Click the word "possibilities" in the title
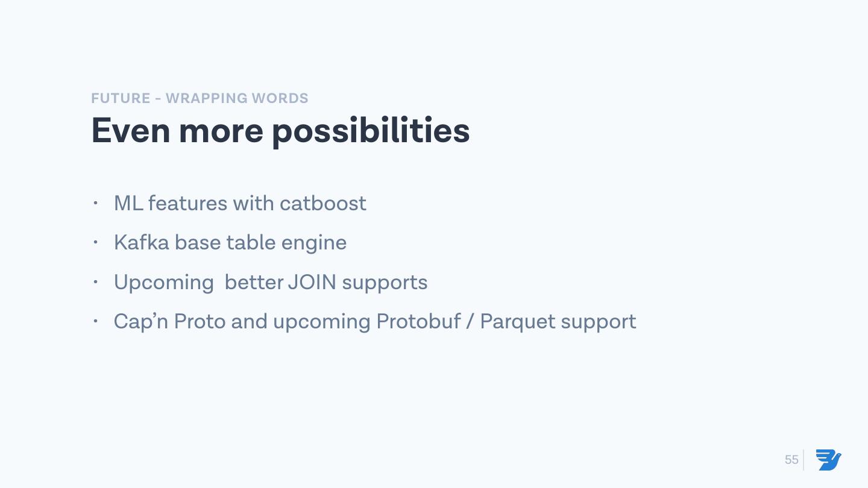The height and width of the screenshot is (488, 868). [371, 130]
